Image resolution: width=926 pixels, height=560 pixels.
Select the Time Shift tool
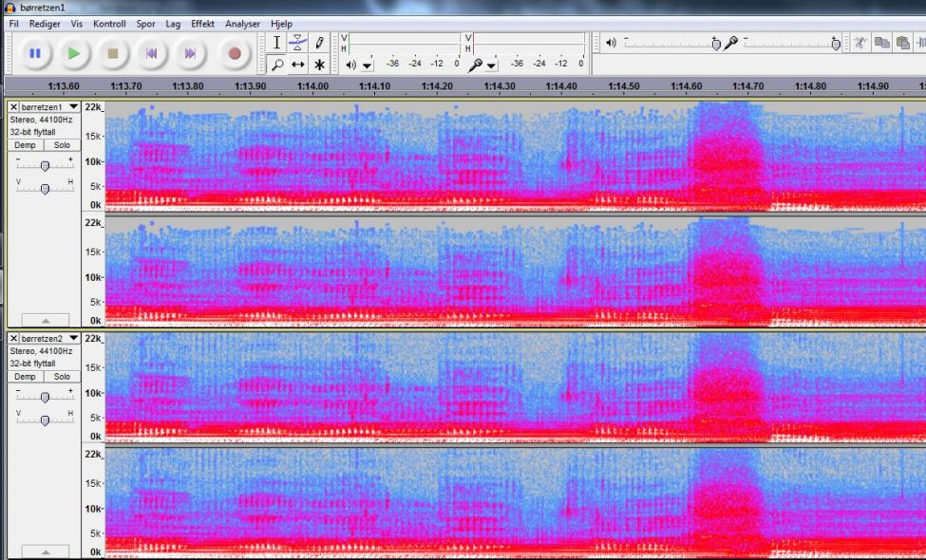click(298, 65)
